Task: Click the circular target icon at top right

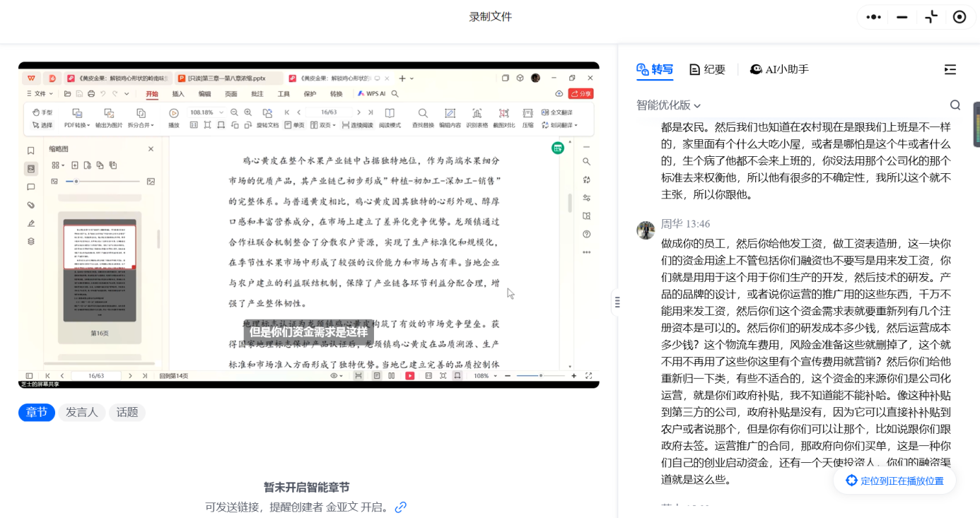Action: [959, 17]
